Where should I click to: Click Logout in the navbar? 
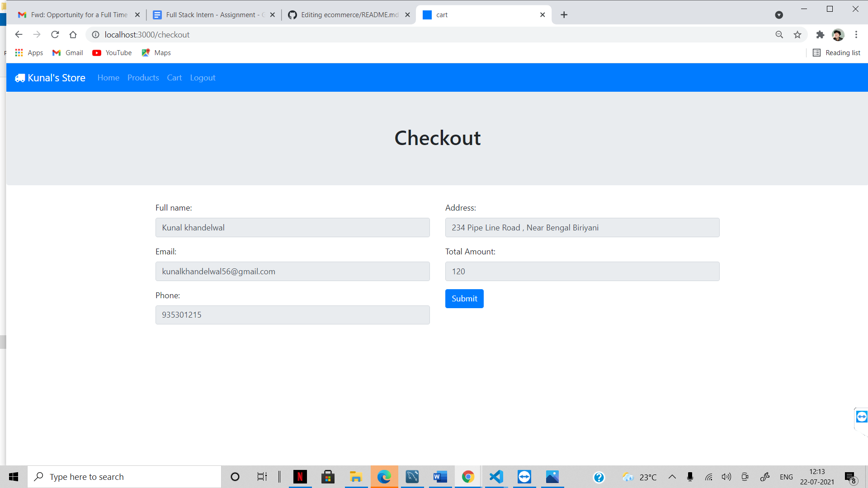[x=203, y=78]
